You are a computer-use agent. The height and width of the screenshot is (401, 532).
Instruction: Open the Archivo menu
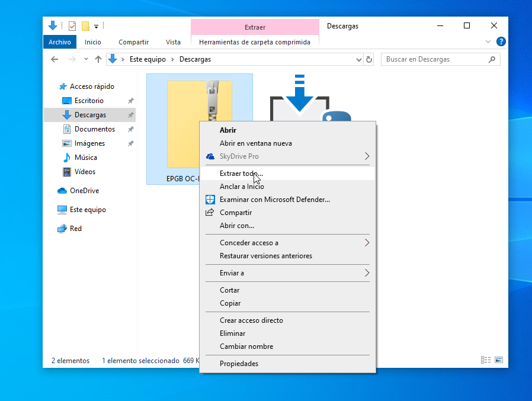point(60,42)
